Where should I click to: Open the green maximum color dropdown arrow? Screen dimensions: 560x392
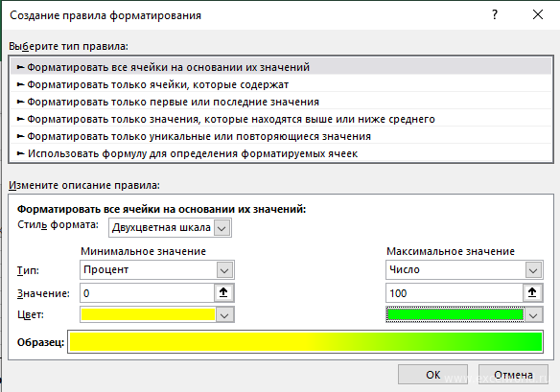point(533,315)
